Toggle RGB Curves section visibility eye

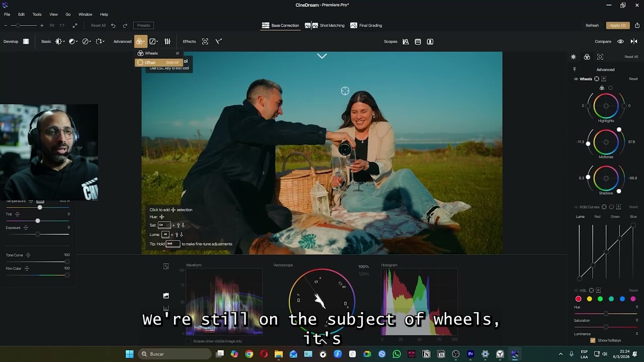click(576, 207)
